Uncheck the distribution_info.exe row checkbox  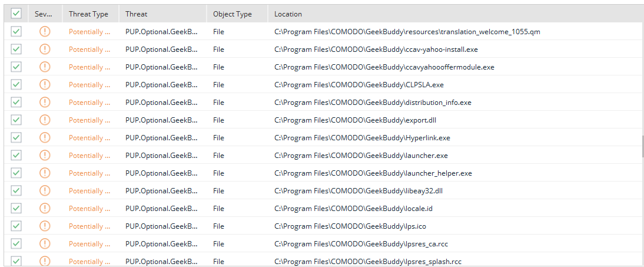tap(16, 102)
